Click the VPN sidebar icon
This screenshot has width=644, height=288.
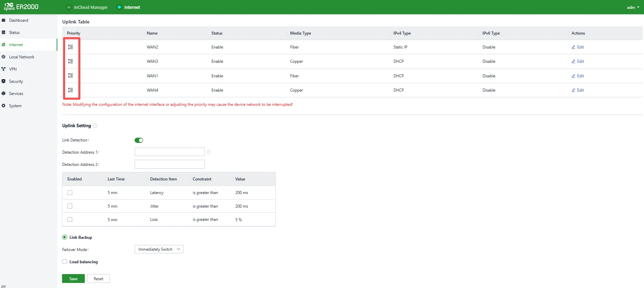pos(3,69)
